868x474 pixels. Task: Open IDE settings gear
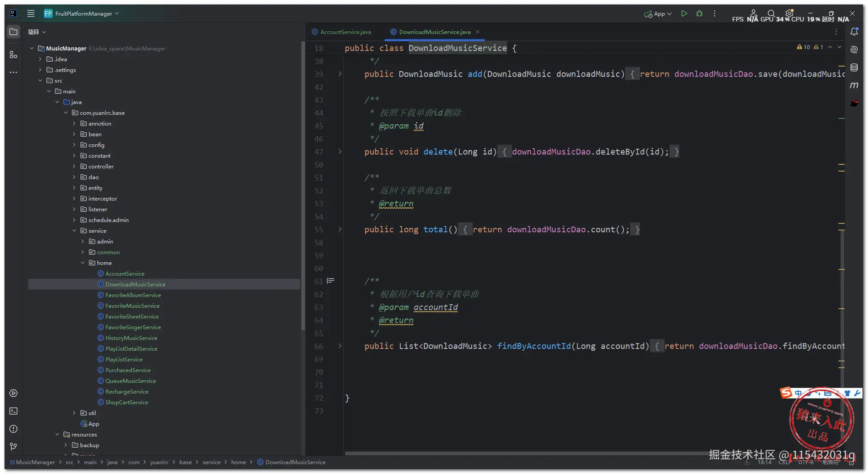coord(789,13)
